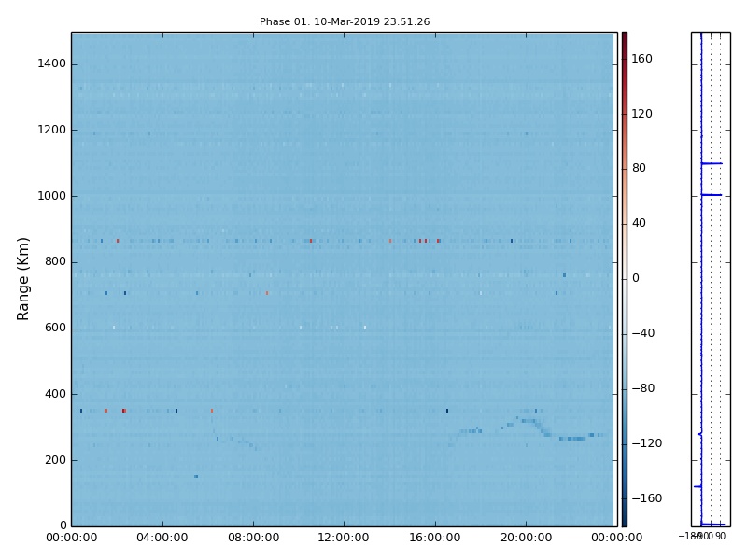The width and height of the screenshot is (747, 560).
Task: Click the y-axis tick label 800
Action: pos(55,261)
